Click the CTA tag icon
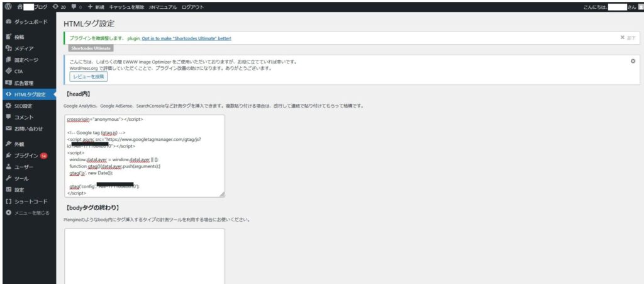The width and height of the screenshot is (644, 284). [9, 71]
